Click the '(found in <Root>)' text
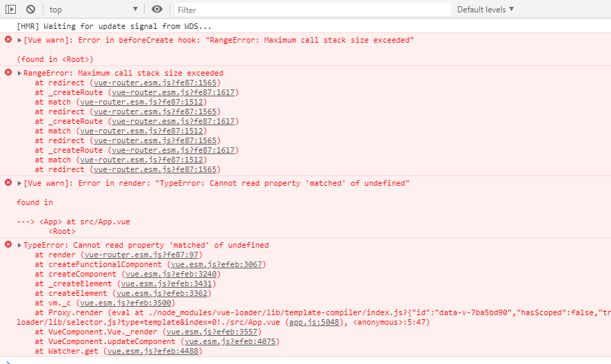Screen dimensions: 611x364 (x=55, y=60)
